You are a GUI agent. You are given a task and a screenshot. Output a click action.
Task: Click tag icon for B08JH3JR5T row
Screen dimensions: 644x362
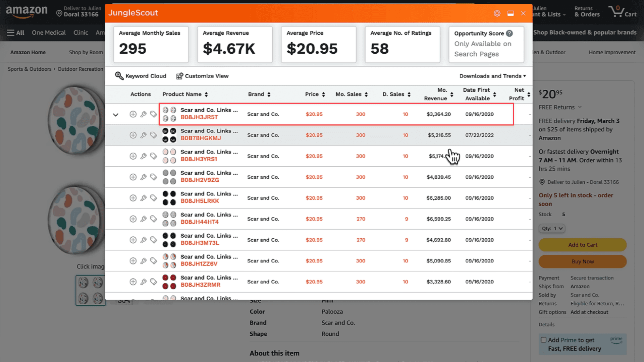point(153,114)
